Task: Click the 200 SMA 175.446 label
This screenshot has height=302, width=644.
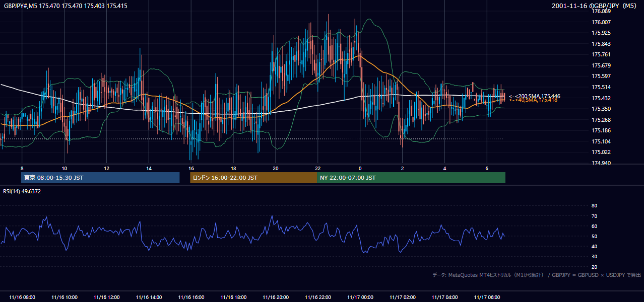Action: click(x=535, y=96)
